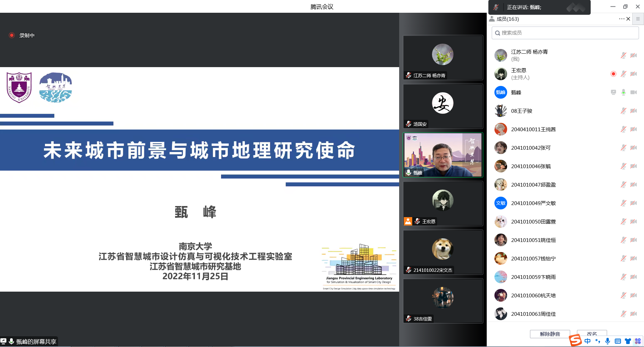
Task: Click the recording indicator icon for 王宏恩
Action: click(x=613, y=74)
